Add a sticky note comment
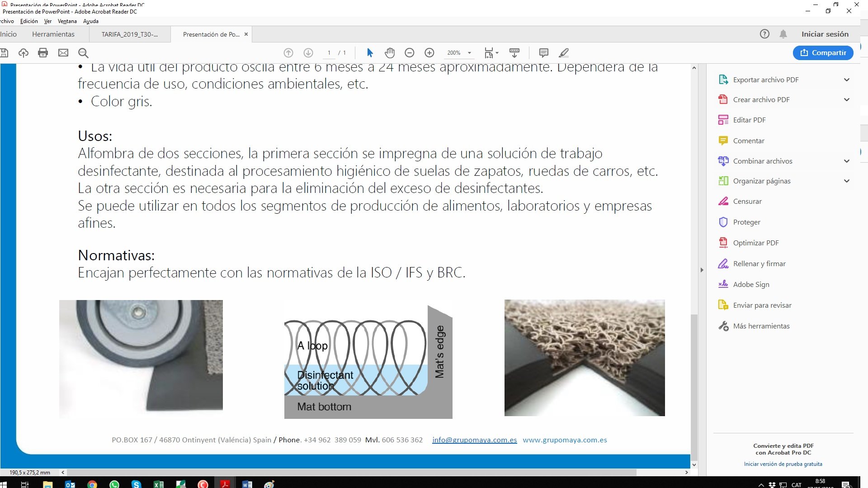Viewport: 868px width, 488px height. [543, 53]
